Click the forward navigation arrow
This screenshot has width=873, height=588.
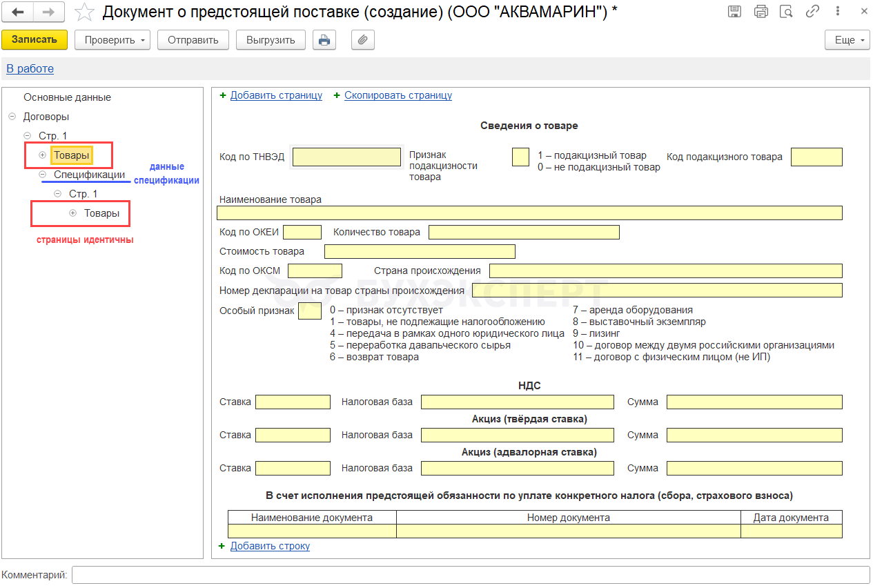pyautogui.click(x=49, y=12)
